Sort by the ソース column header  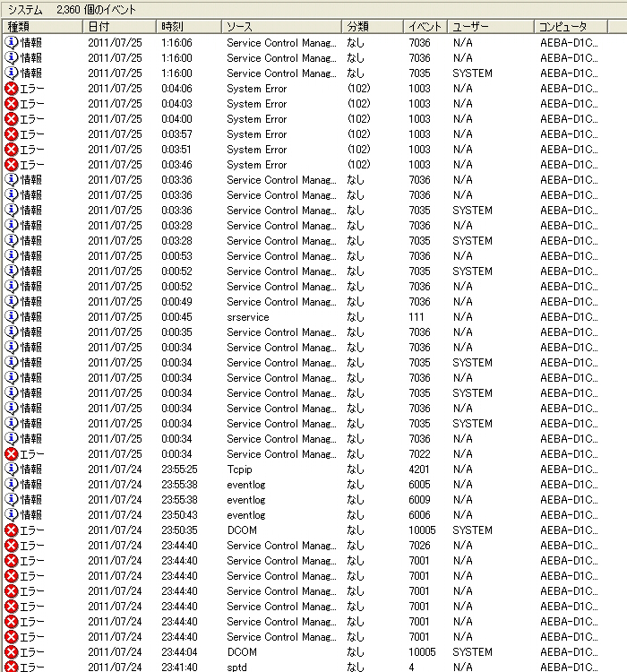281,27
